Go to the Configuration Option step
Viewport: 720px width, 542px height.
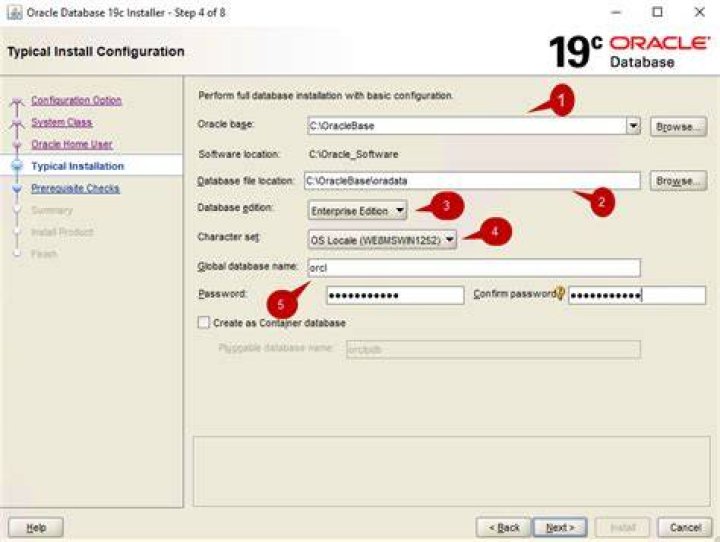pos(76,100)
